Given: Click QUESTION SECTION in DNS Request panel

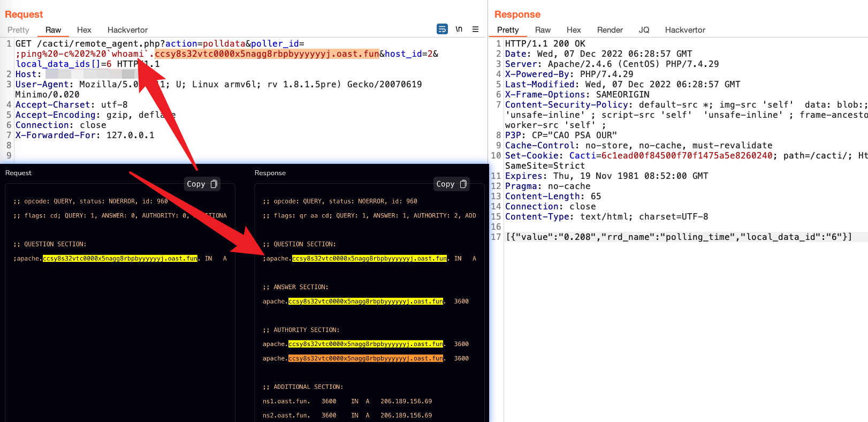Looking at the screenshot, I should tap(50, 244).
